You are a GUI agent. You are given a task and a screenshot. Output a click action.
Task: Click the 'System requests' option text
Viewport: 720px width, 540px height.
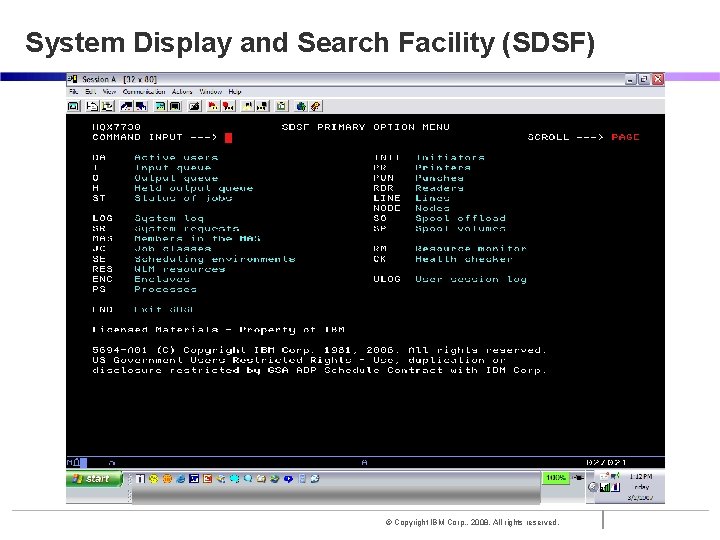click(186, 228)
